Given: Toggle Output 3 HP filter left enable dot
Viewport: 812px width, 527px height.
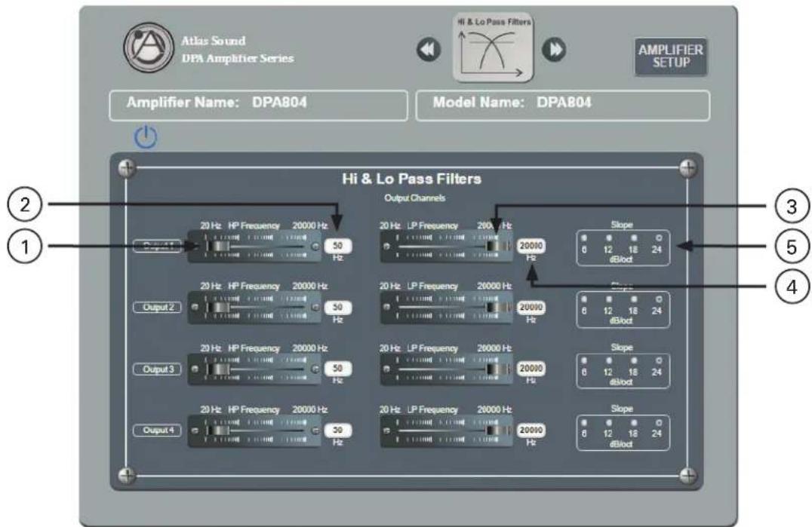Looking at the screenshot, I should click(x=195, y=369).
